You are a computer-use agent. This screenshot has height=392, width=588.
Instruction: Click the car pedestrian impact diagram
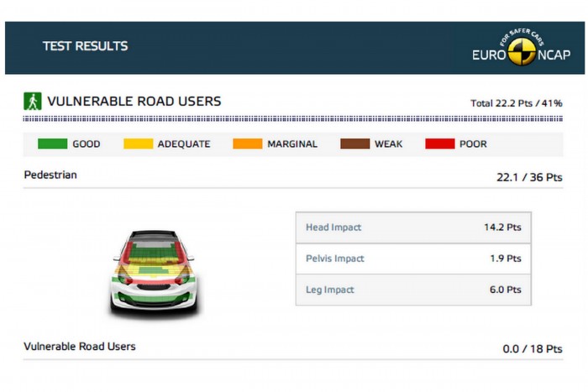pyautogui.click(x=153, y=270)
